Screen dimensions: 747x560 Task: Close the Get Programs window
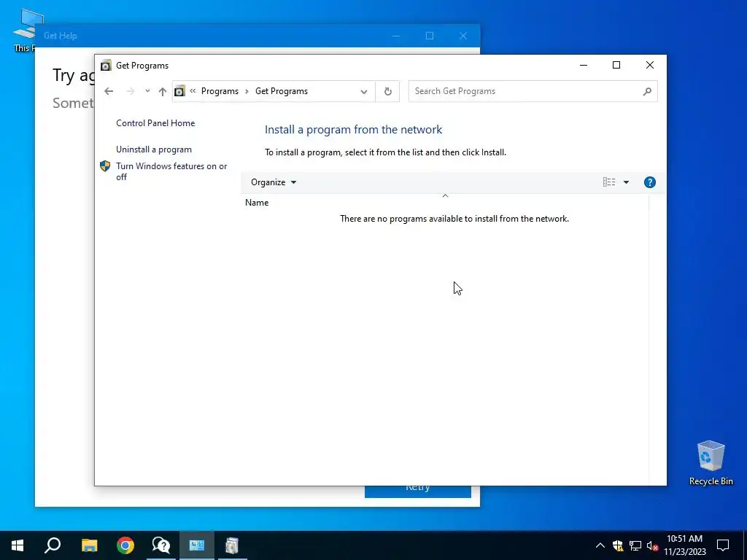pos(650,65)
